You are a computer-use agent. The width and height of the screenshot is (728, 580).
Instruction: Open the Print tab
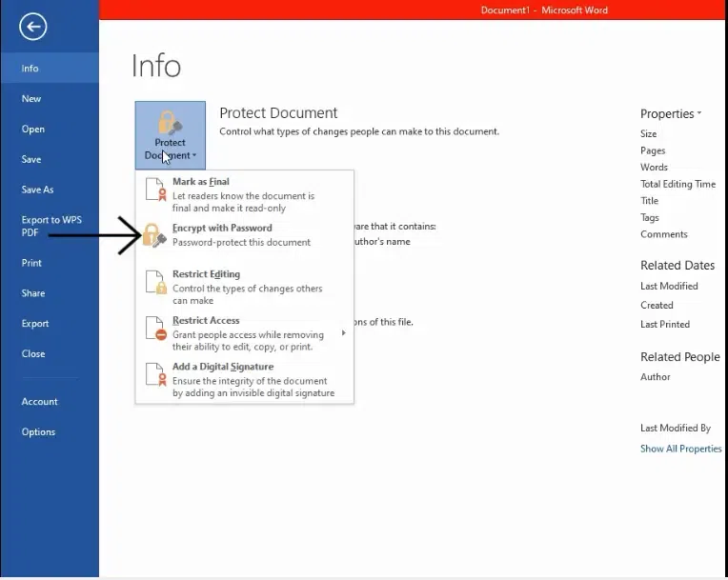click(50, 263)
